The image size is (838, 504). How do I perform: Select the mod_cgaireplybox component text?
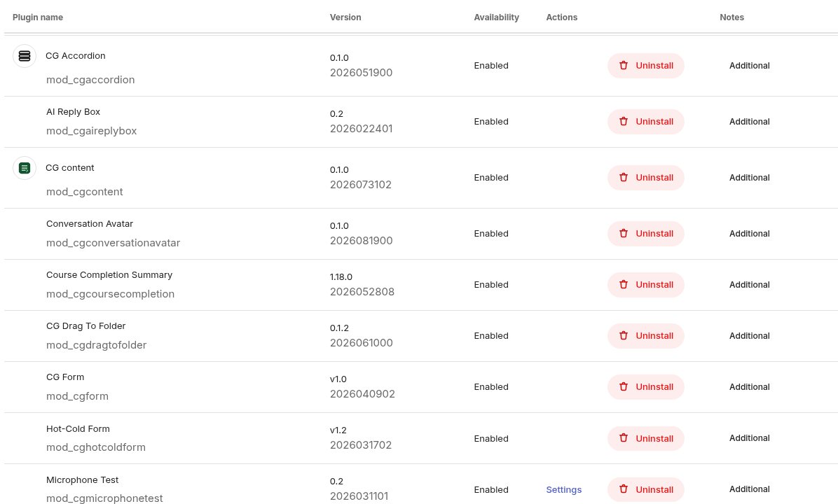pyautogui.click(x=91, y=131)
